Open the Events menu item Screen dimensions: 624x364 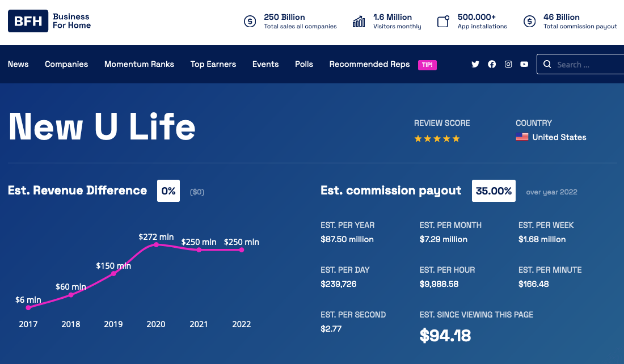[265, 64]
